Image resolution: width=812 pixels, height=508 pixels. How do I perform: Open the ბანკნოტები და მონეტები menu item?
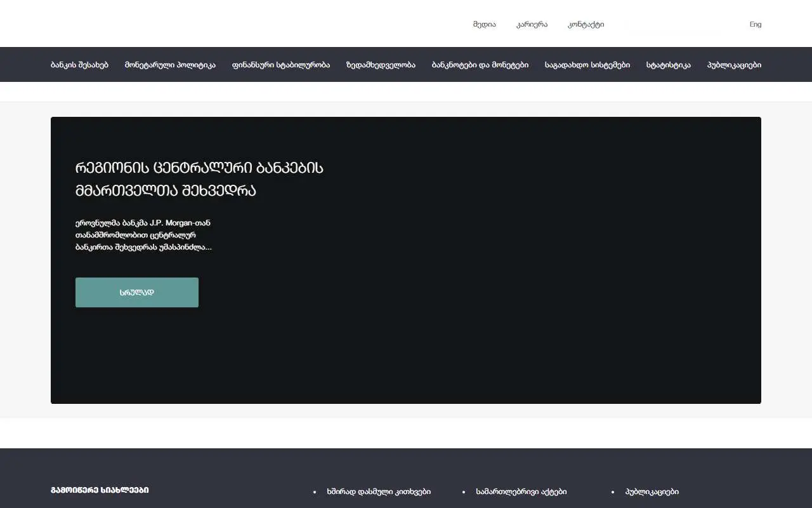(480, 65)
